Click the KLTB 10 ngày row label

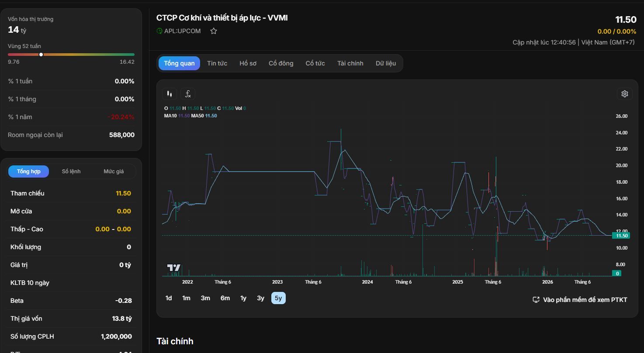click(x=30, y=283)
